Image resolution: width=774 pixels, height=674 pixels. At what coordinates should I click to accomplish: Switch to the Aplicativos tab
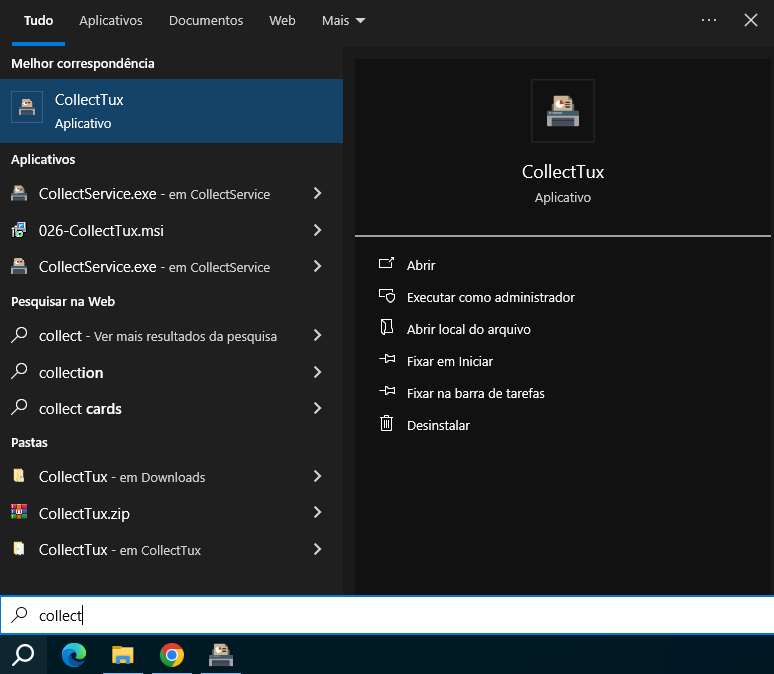click(x=111, y=20)
